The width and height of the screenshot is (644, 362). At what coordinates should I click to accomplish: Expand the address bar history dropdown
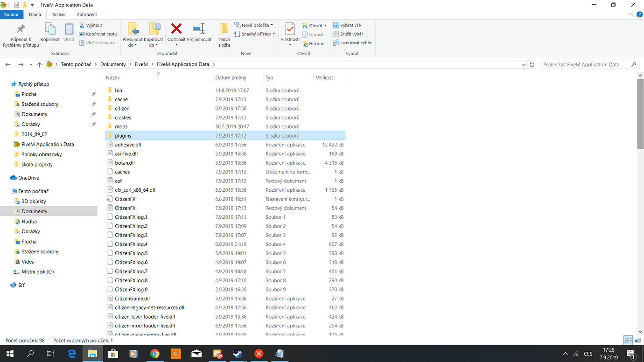point(524,64)
